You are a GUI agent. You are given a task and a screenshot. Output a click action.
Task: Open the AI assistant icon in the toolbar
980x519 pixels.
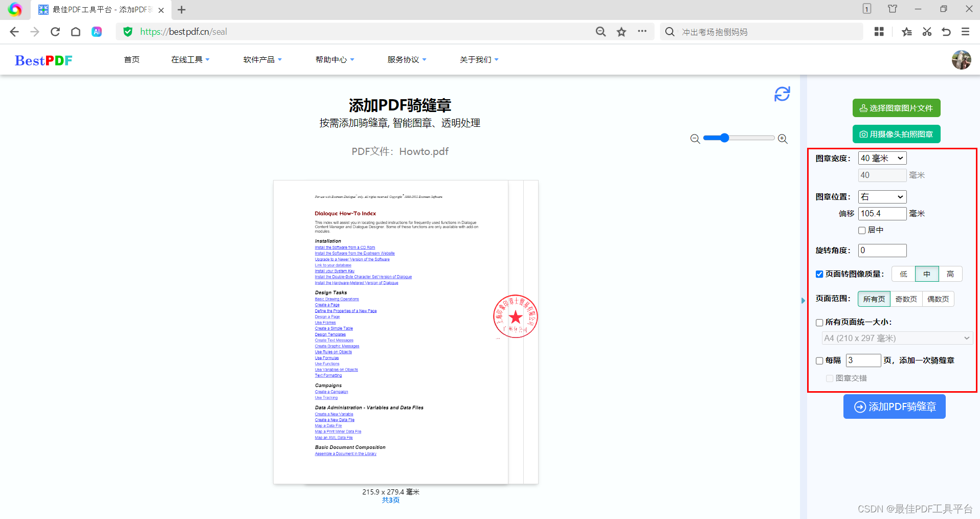click(96, 32)
